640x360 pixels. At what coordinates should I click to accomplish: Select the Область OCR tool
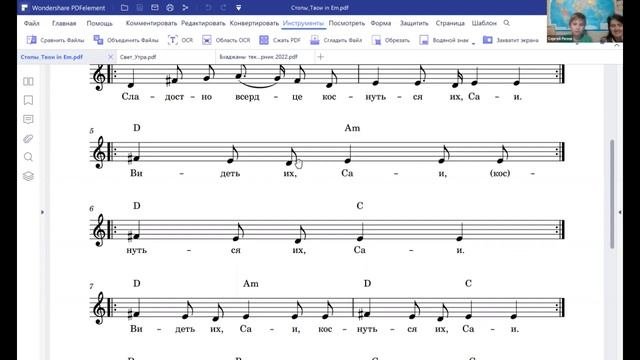pyautogui.click(x=226, y=40)
